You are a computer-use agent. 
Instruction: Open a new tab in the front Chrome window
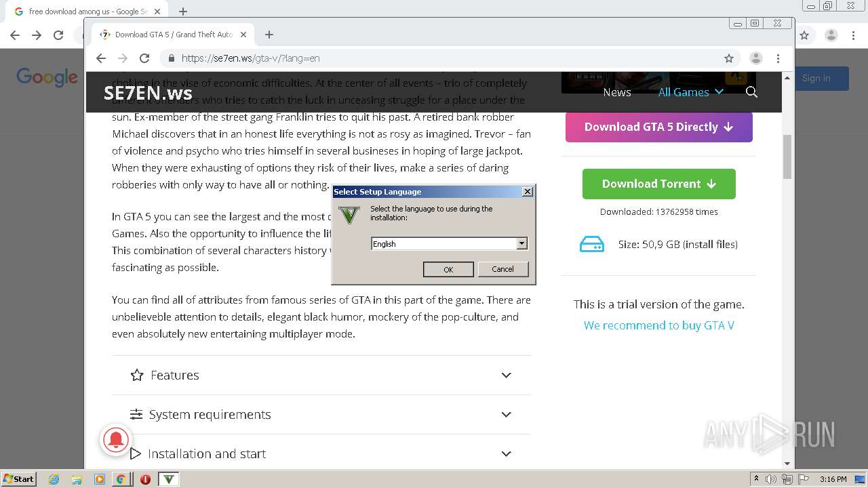tap(269, 35)
